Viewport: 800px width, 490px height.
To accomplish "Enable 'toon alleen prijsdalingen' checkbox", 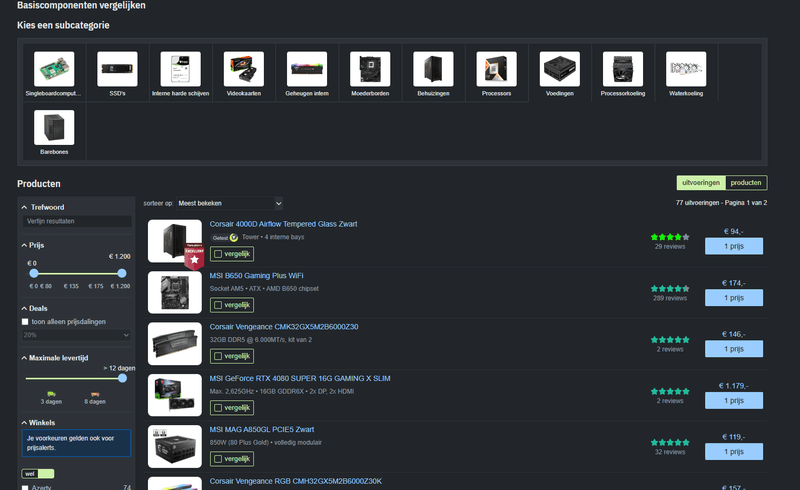I will tap(25, 322).
